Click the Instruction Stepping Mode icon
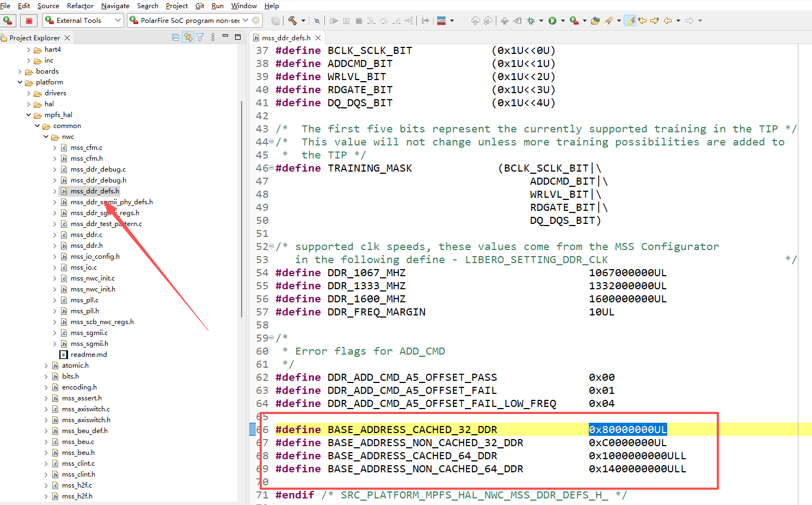Image resolution: width=812 pixels, height=505 pixels. pyautogui.click(x=426, y=21)
